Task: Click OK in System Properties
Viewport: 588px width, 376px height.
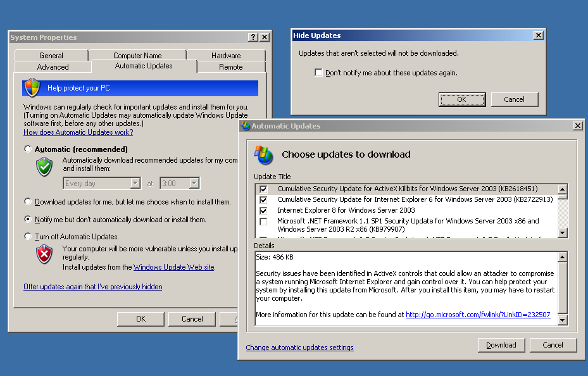Action: pyautogui.click(x=141, y=318)
